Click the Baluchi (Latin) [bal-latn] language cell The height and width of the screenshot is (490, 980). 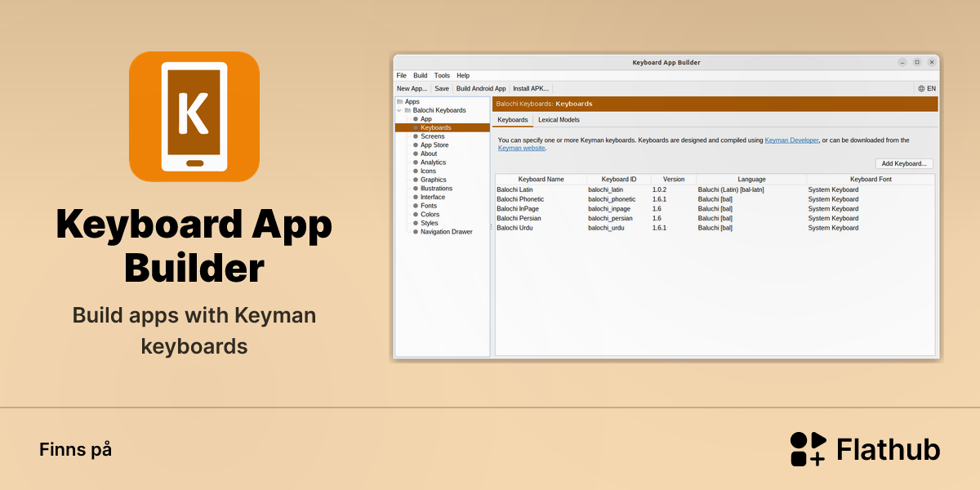coord(731,189)
